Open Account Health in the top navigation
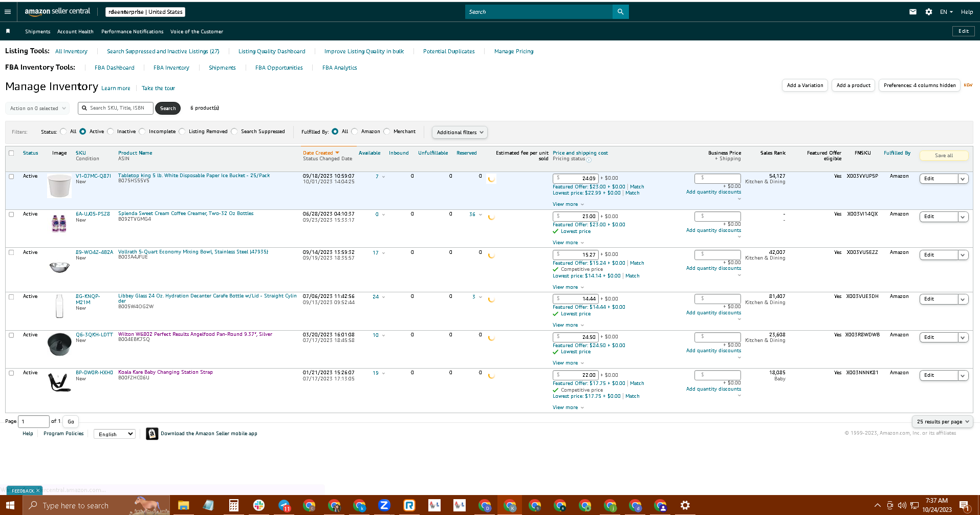The image size is (980, 515). 75,32
